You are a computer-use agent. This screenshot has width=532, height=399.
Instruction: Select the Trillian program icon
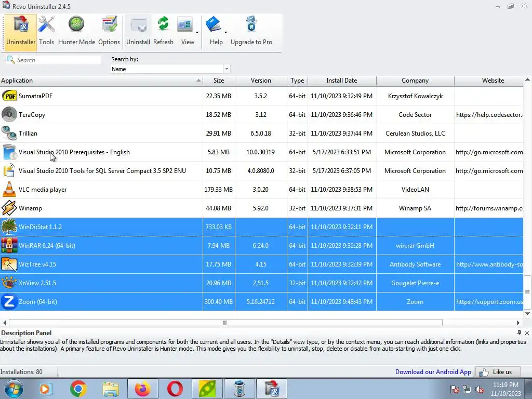[x=9, y=134]
